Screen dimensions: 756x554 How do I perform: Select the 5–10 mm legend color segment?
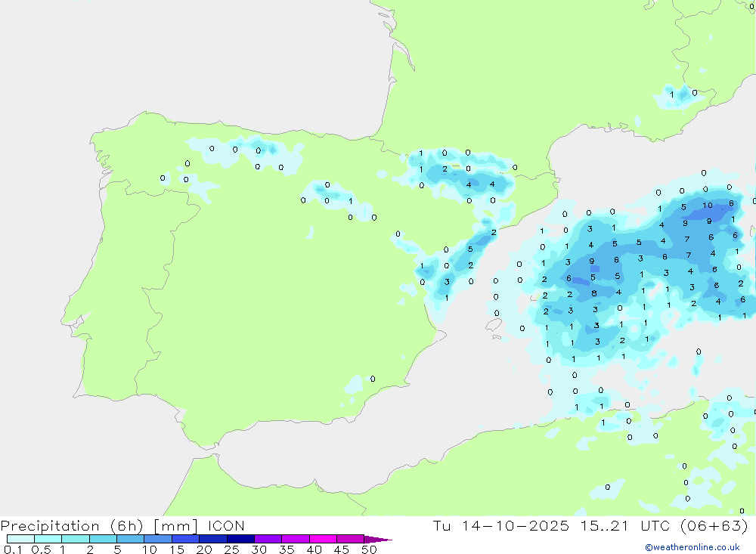click(x=131, y=539)
